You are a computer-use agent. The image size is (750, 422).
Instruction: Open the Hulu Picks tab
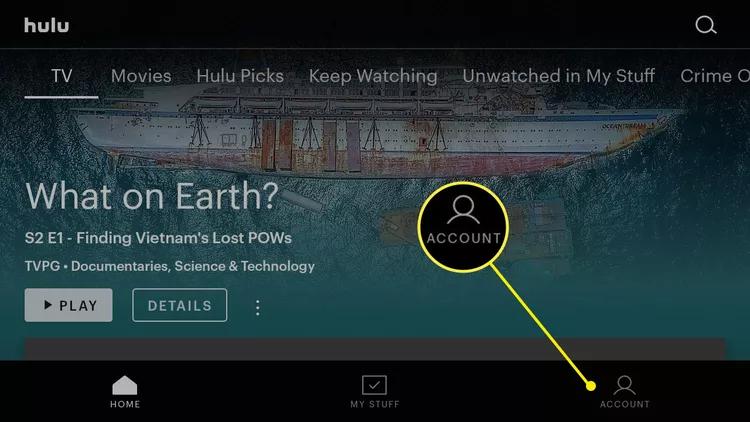point(240,76)
